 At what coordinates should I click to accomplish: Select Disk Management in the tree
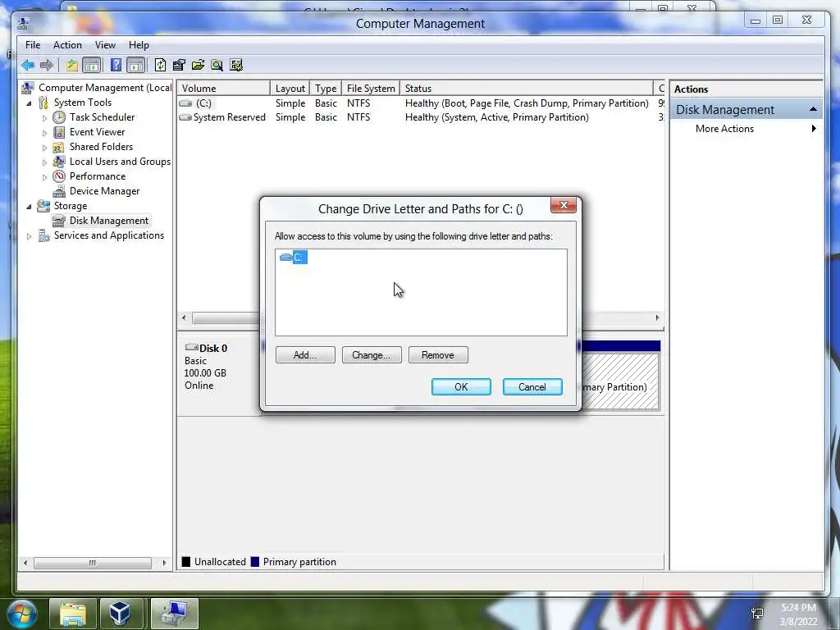point(109,220)
